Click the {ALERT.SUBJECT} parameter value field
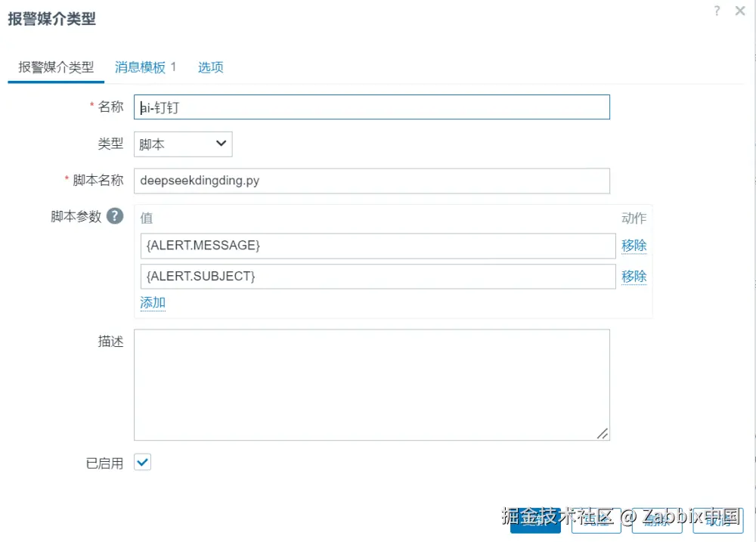The height and width of the screenshot is (542, 756). coord(378,277)
